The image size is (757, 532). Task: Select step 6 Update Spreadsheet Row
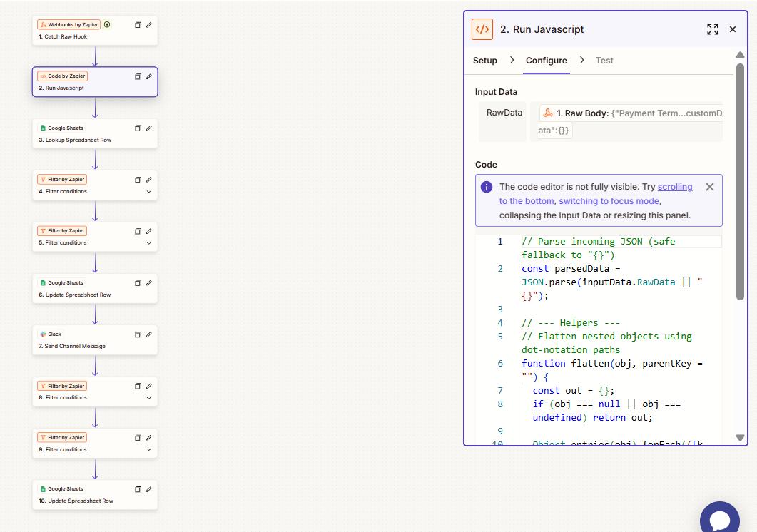tap(95, 289)
